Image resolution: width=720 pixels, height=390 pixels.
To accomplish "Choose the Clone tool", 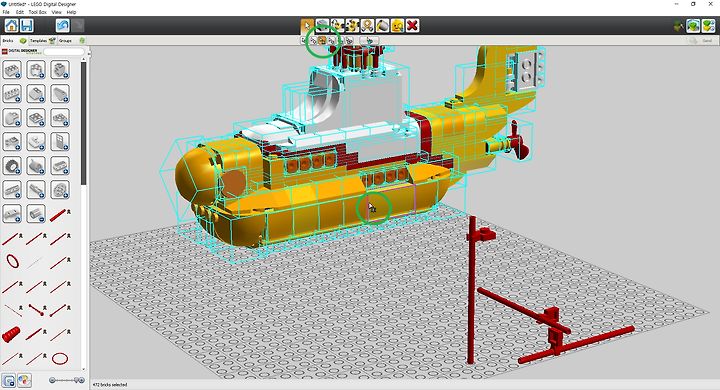I will (322, 25).
